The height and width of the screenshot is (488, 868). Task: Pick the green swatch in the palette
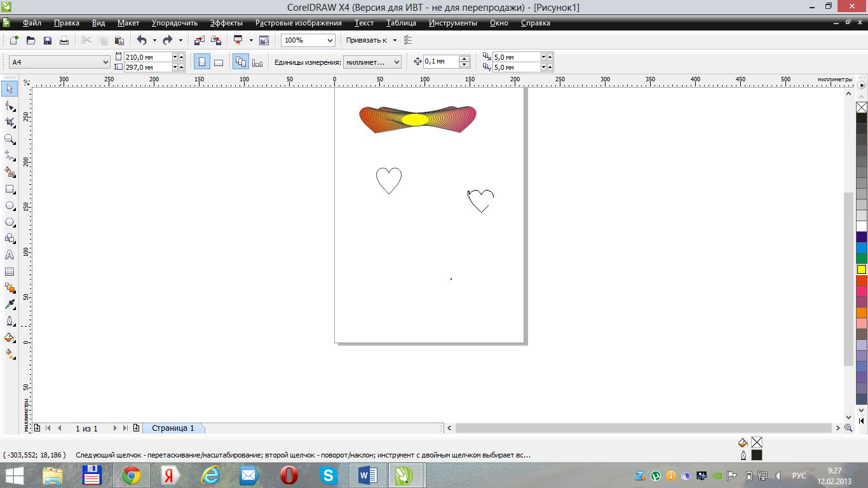click(862, 259)
